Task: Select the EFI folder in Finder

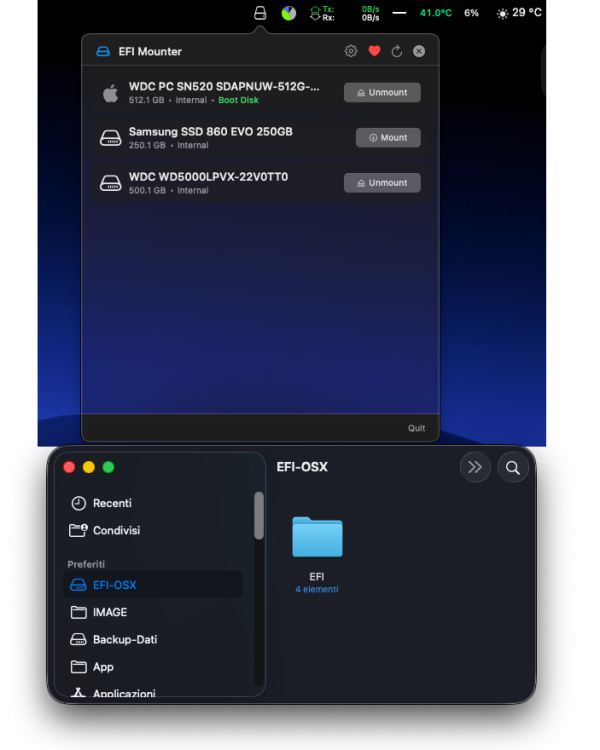Action: (x=317, y=537)
